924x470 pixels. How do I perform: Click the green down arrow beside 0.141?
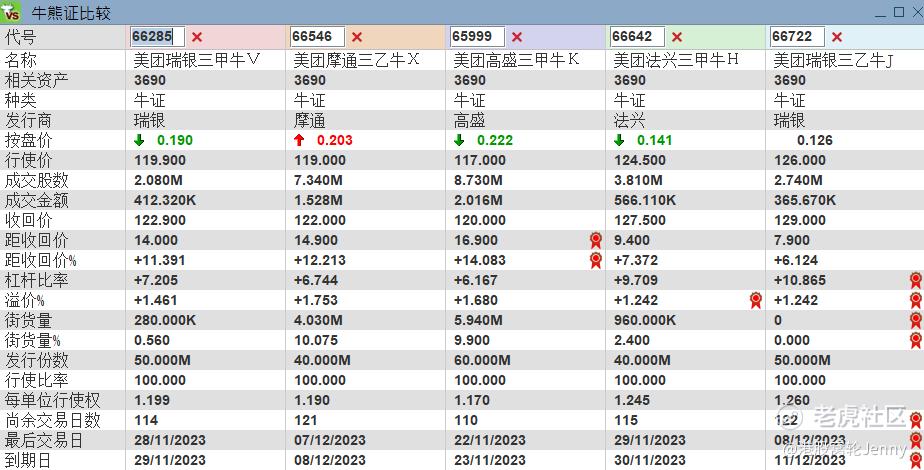(619, 140)
